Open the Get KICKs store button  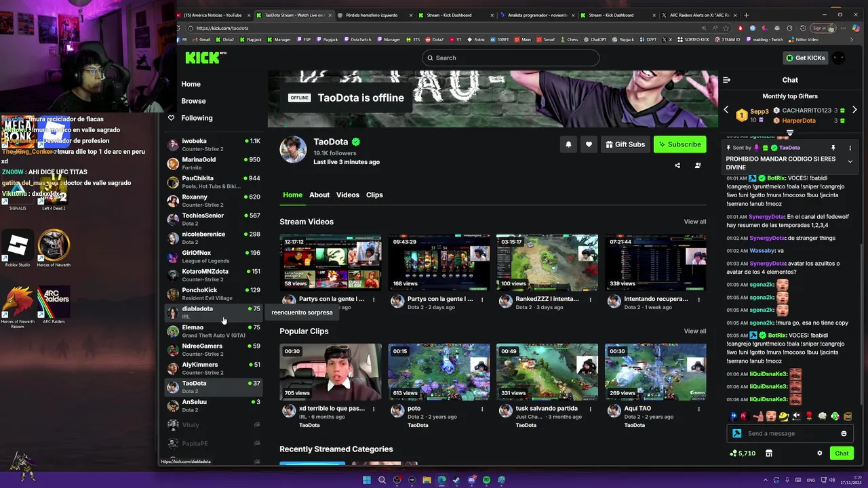[805, 58]
